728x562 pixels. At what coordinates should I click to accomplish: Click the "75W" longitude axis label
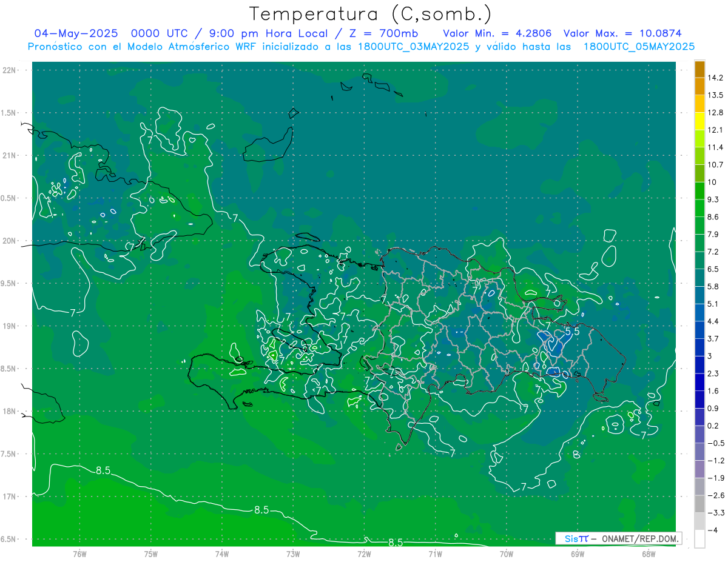(150, 554)
